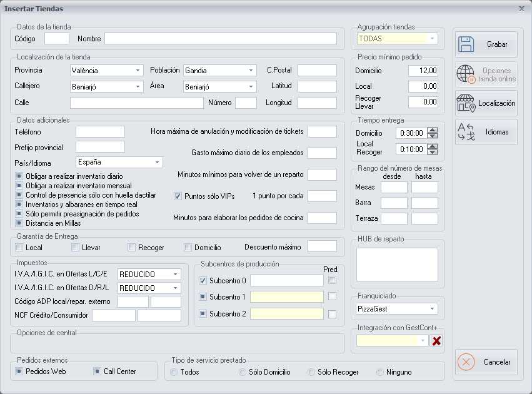Image resolution: width=532 pixels, height=394 pixels.
Task: Click the Grabar floppy disk icon
Action: (466, 44)
